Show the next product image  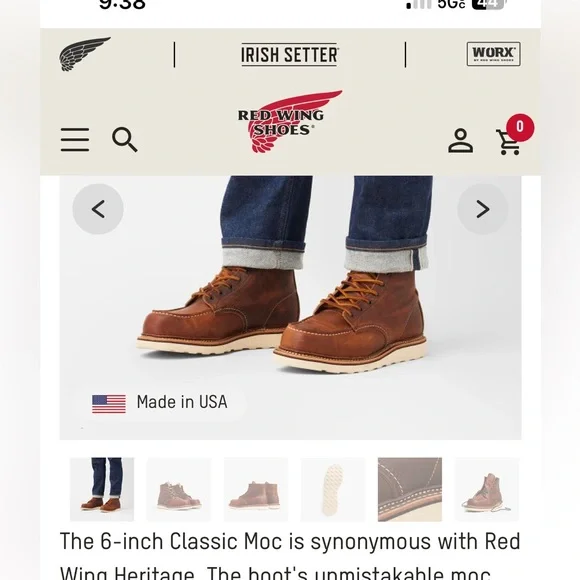coord(483,209)
